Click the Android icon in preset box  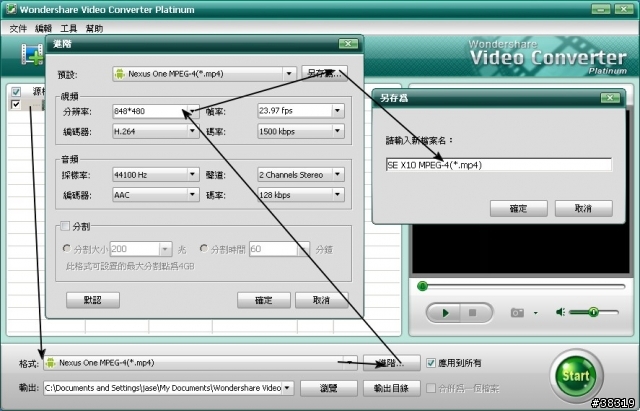[120, 74]
